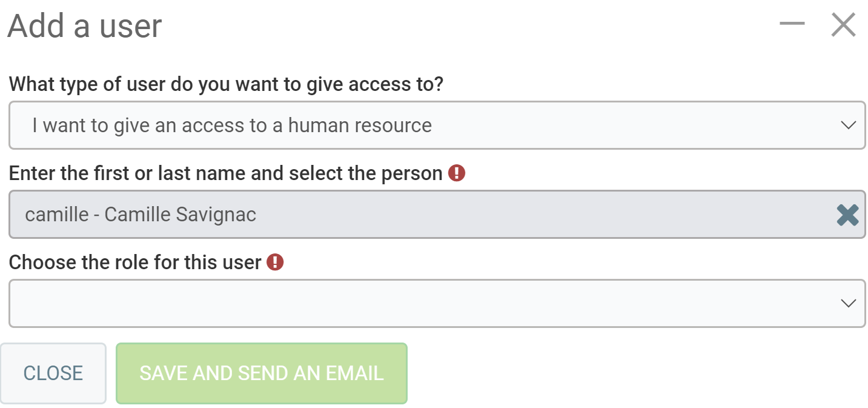Click the "Choose the role for this user" label
This screenshot has width=868, height=408.
135,262
